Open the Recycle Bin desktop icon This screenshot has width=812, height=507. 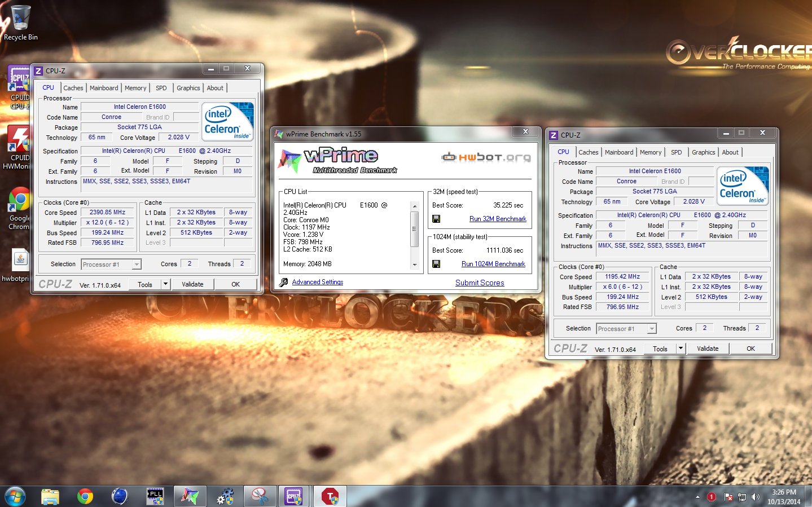[x=20, y=23]
